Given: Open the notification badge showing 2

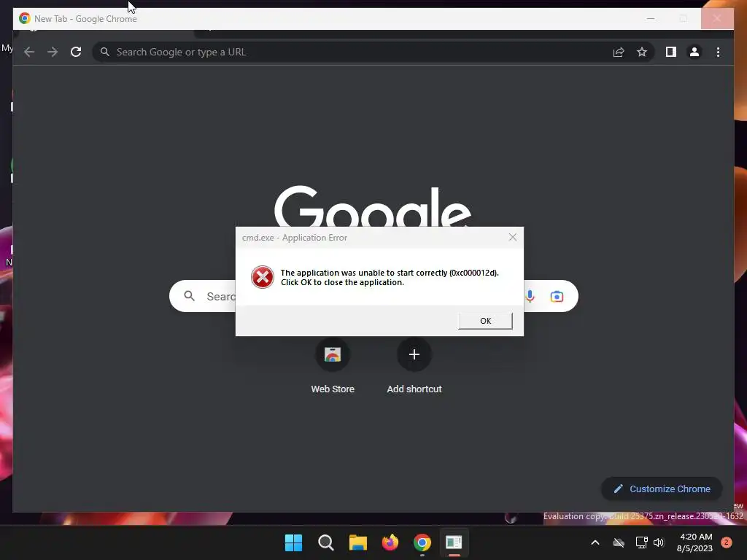Looking at the screenshot, I should click(726, 542).
